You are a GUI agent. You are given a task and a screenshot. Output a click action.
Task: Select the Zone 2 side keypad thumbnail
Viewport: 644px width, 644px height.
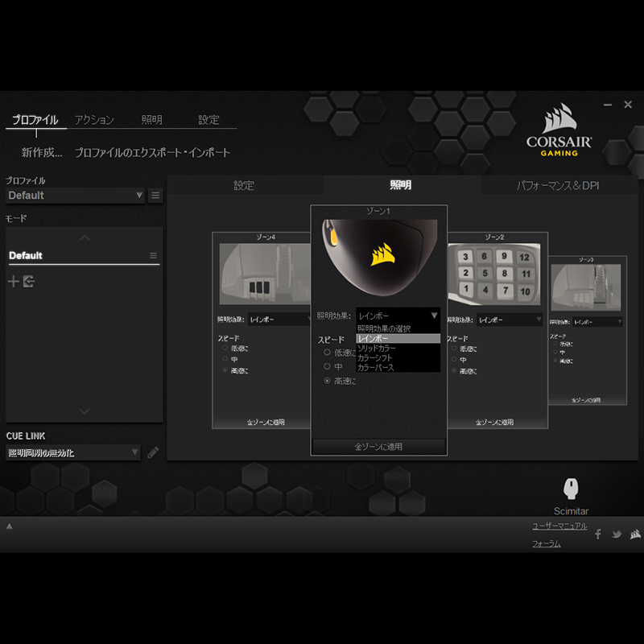[x=494, y=274]
